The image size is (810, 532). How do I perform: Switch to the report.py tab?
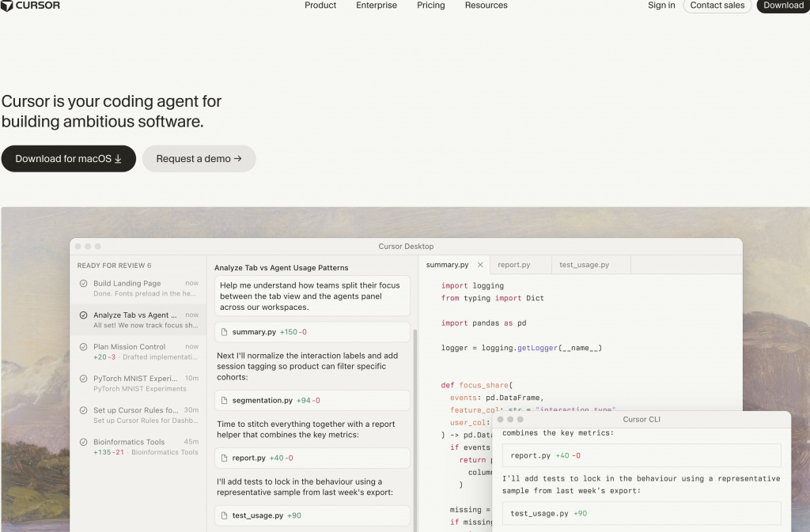[514, 265]
